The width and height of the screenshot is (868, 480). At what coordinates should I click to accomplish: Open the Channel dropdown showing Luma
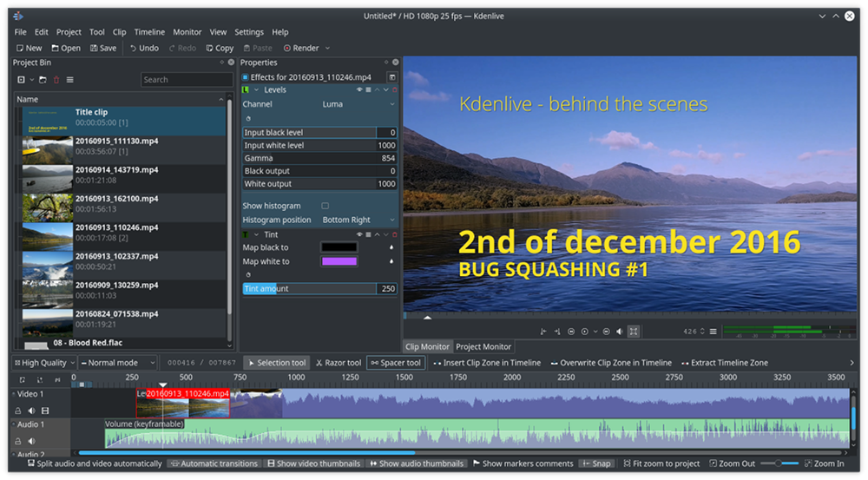[x=358, y=104]
